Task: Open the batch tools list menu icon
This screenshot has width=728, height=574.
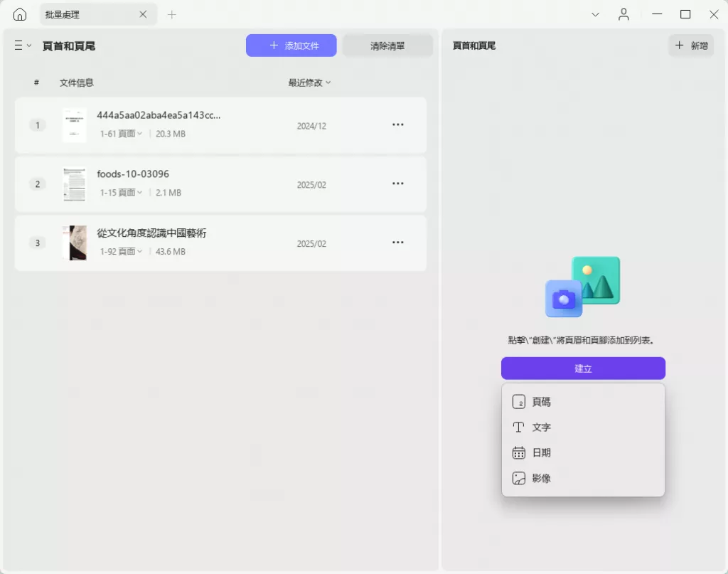Action: click(x=22, y=45)
